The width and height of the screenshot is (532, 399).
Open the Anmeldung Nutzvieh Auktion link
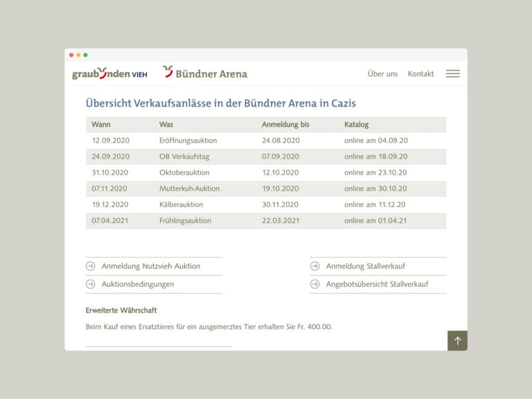(x=151, y=266)
